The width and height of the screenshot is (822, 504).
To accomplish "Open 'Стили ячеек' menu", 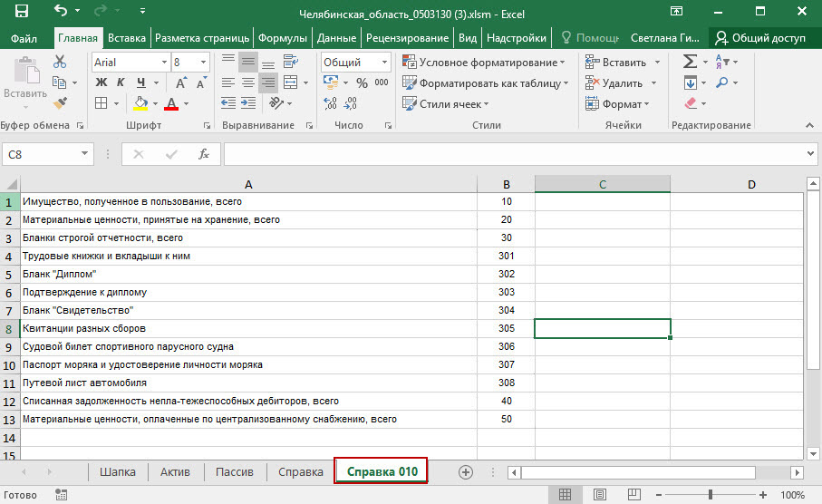I will (445, 104).
